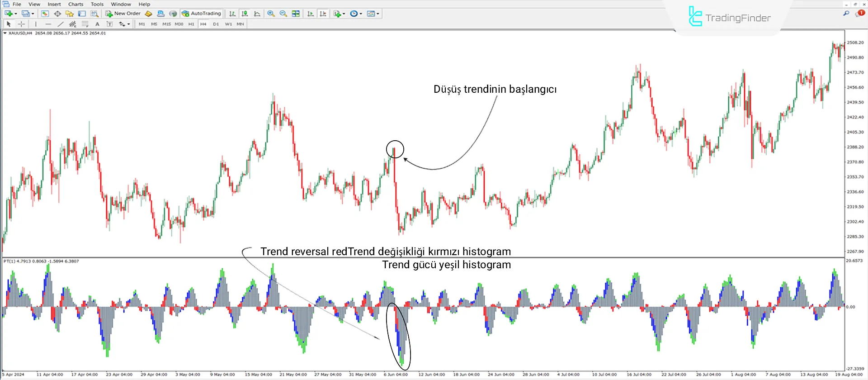Select the vertical line tool
Viewport: 868px width, 380px height.
[36, 24]
